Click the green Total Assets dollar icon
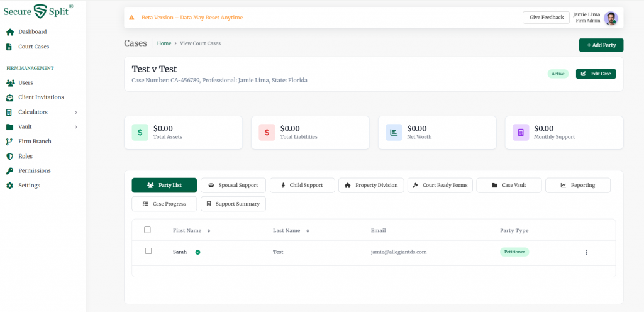The height and width of the screenshot is (312, 644). [140, 133]
